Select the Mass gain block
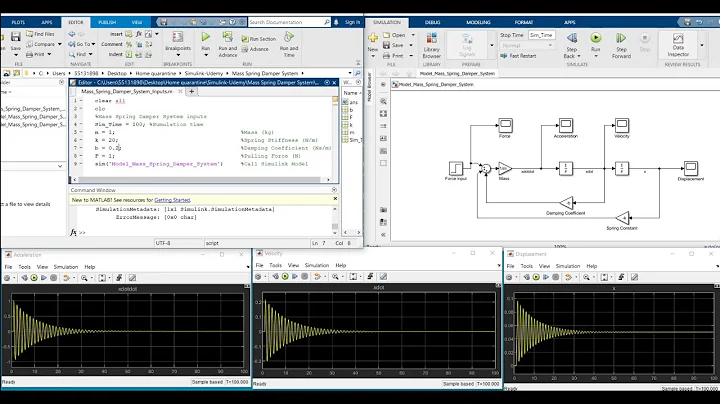The width and height of the screenshot is (720, 404). (505, 168)
